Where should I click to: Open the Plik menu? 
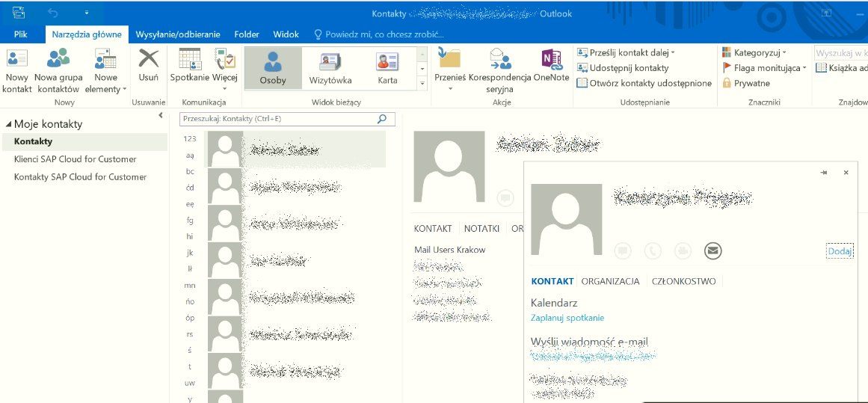pos(21,34)
